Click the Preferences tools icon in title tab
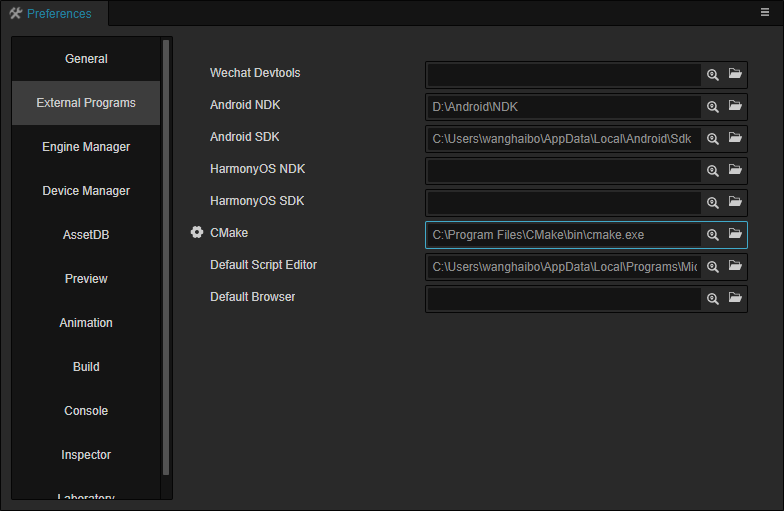784x511 pixels. pyautogui.click(x=16, y=14)
